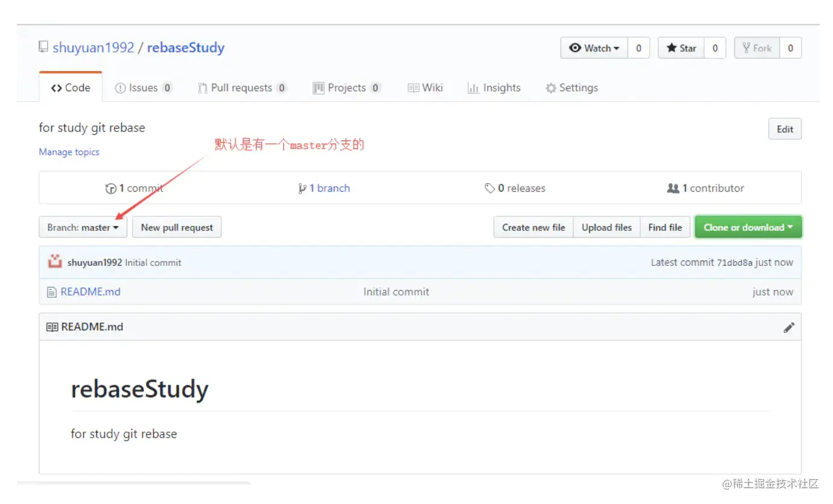Viewport: 833px width, 504px height.
Task: View the 1 contributor link
Action: pos(705,188)
